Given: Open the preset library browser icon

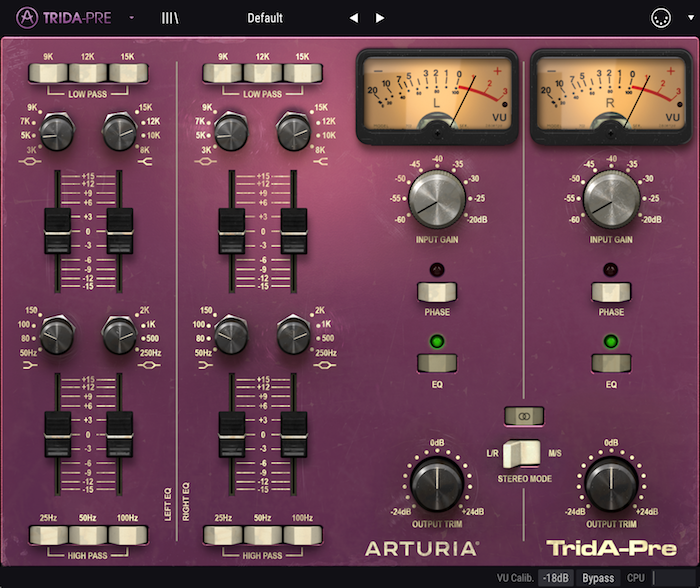Looking at the screenshot, I should coord(170,18).
